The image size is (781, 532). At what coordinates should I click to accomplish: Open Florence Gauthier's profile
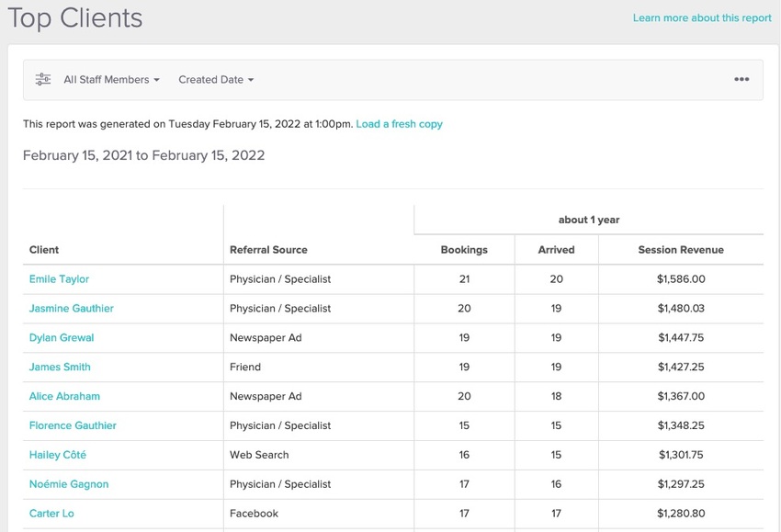[x=73, y=426]
